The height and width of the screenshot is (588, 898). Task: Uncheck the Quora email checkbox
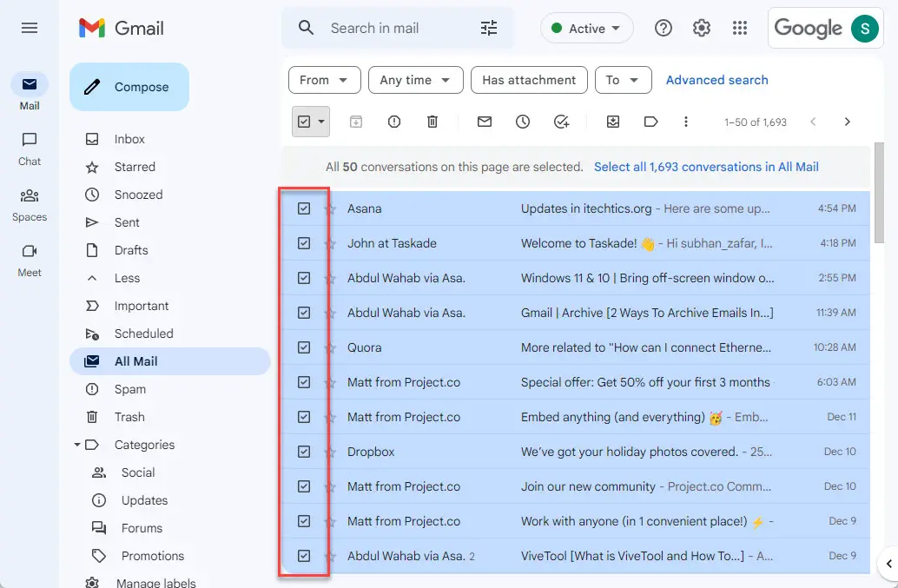coord(304,347)
